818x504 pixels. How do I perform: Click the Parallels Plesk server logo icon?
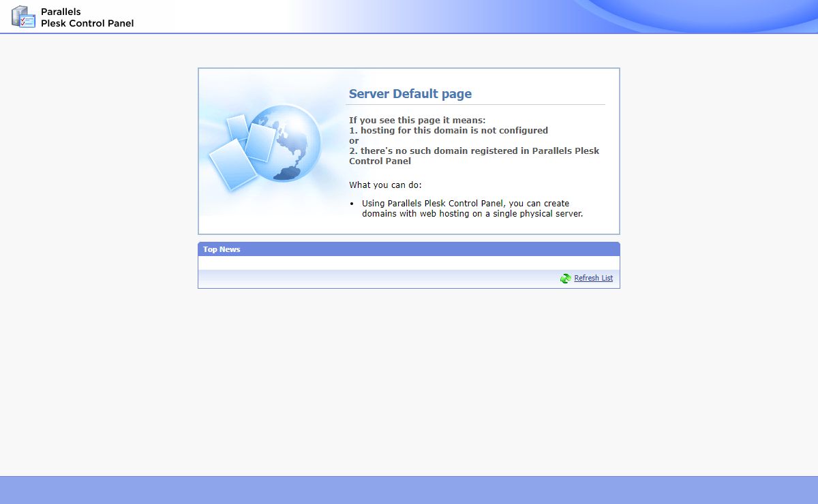[23, 16]
